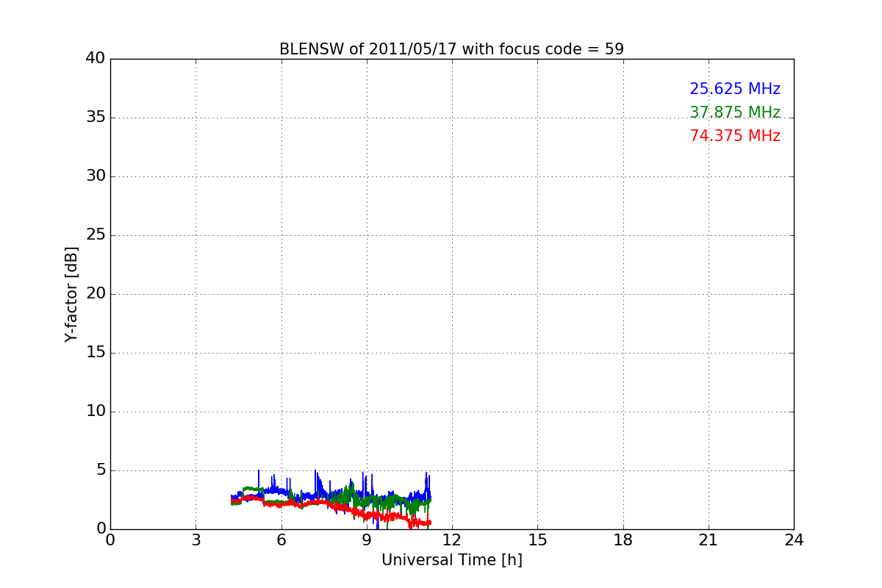Select the red 74.375 MHz legend label

click(x=735, y=136)
